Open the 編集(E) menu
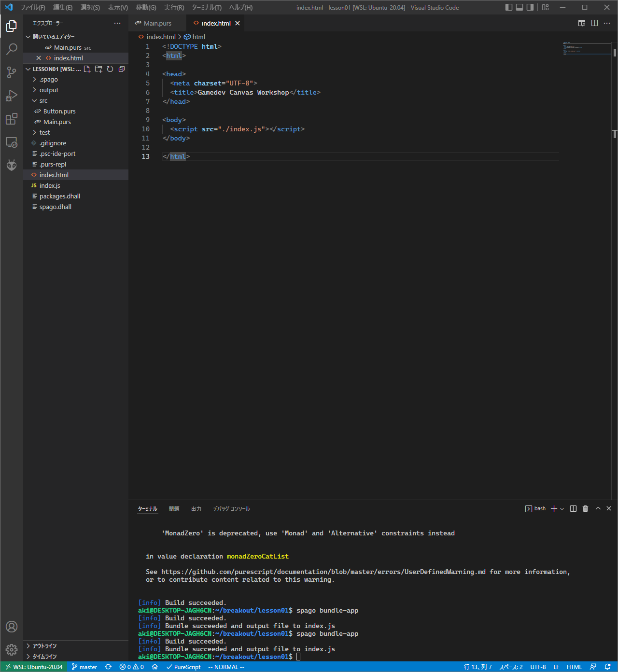This screenshot has height=672, width=618. [x=63, y=7]
